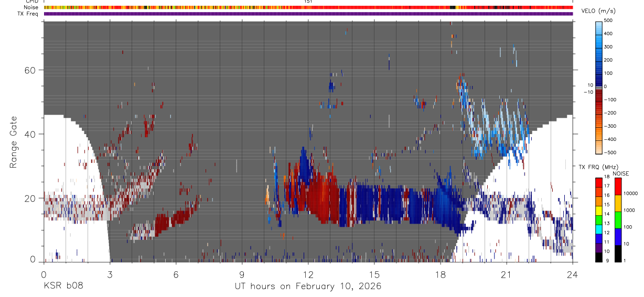Viewport: 644px width, 297px height.
Task: Click UT hour tick label 21
Action: pos(507,274)
